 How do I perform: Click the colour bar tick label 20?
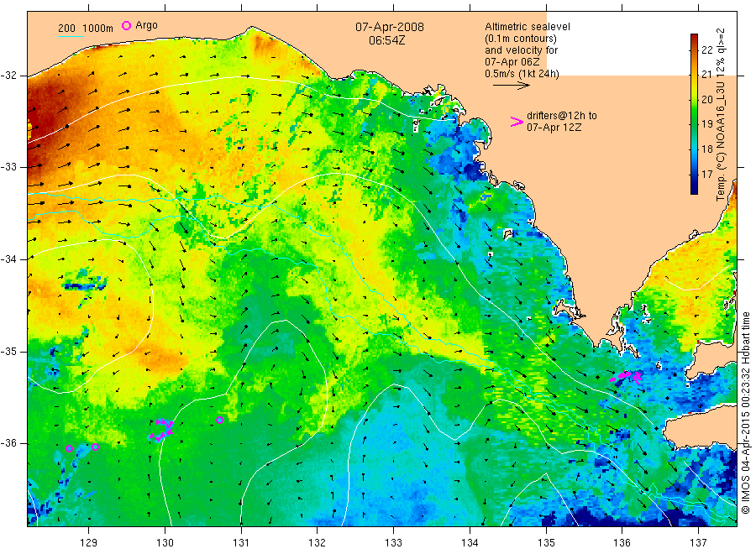[706, 99]
